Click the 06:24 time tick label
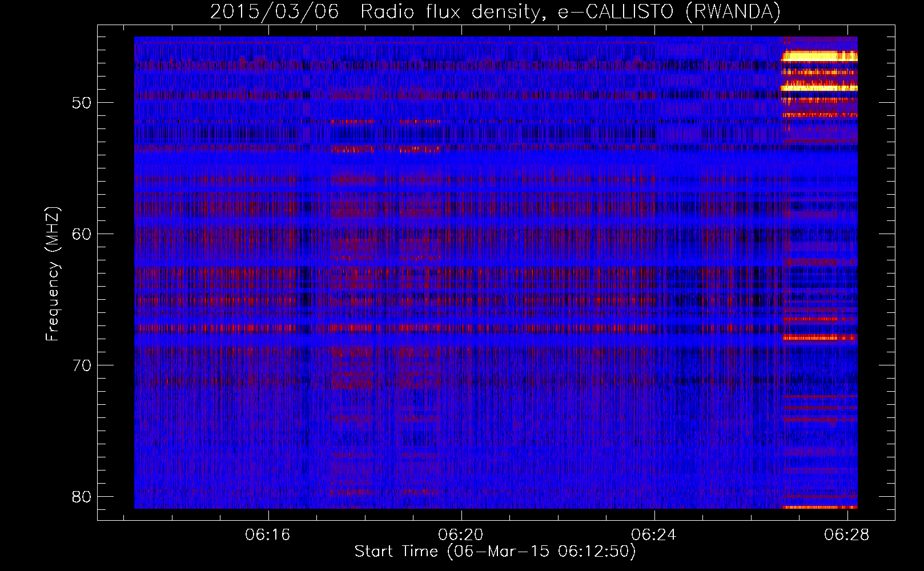Screen dimensions: 924x571 (x=654, y=535)
